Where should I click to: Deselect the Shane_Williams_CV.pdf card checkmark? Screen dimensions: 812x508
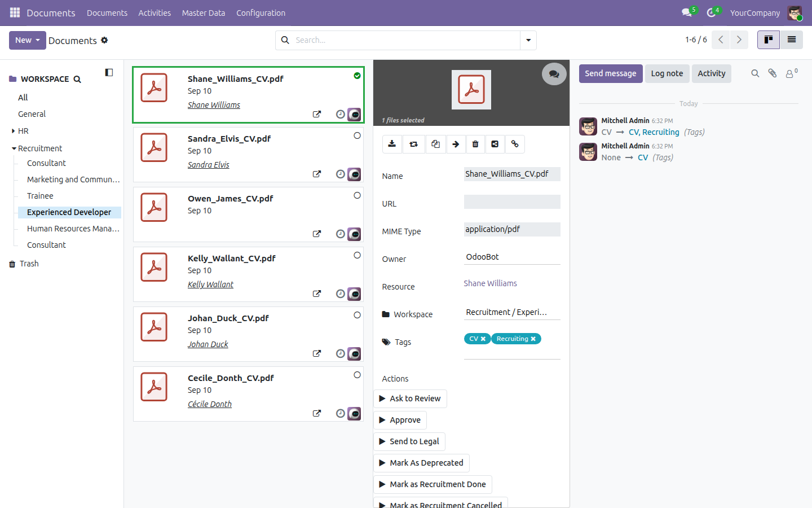(x=357, y=76)
